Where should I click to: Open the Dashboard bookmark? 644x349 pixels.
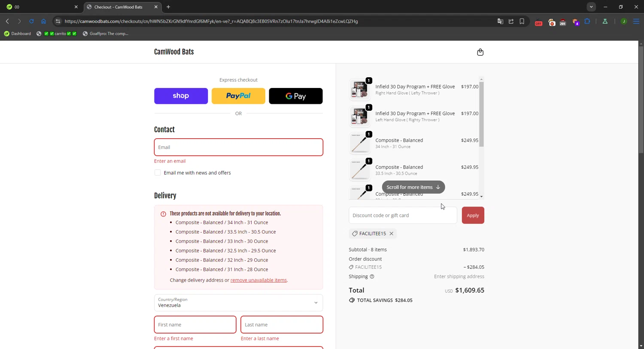pos(17,33)
